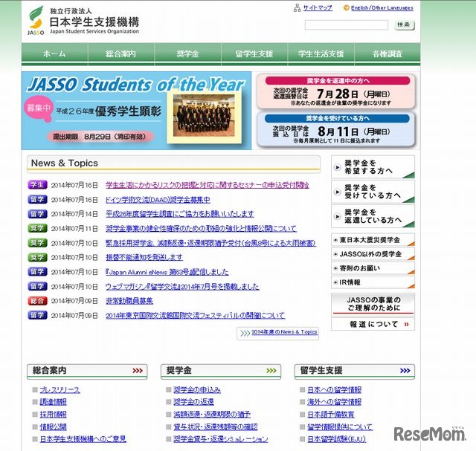Open 奨学金を希望する方へ side button

click(373, 167)
